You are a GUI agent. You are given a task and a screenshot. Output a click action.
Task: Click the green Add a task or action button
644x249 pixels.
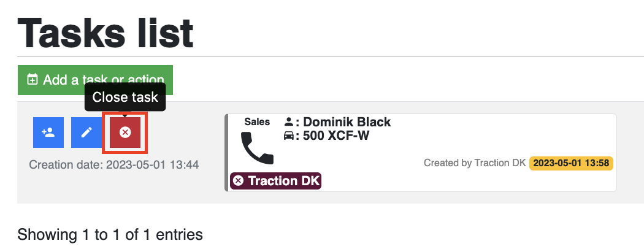pyautogui.click(x=95, y=80)
